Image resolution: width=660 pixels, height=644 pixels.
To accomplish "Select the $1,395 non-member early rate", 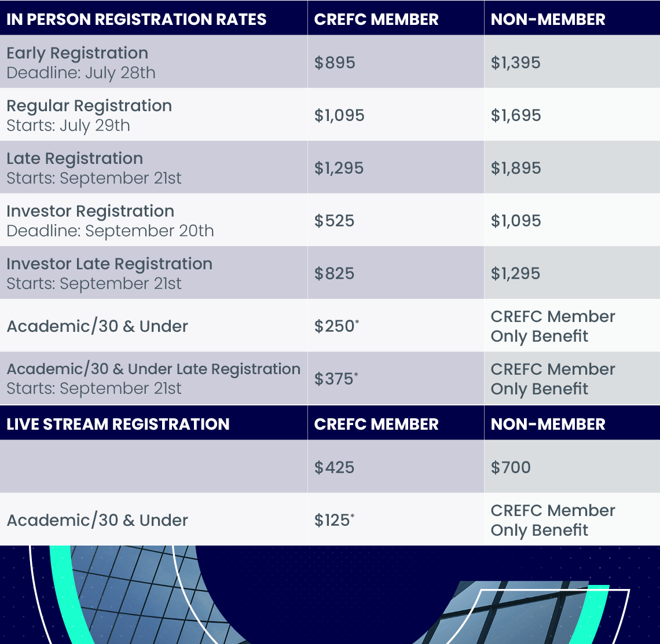I will (516, 63).
